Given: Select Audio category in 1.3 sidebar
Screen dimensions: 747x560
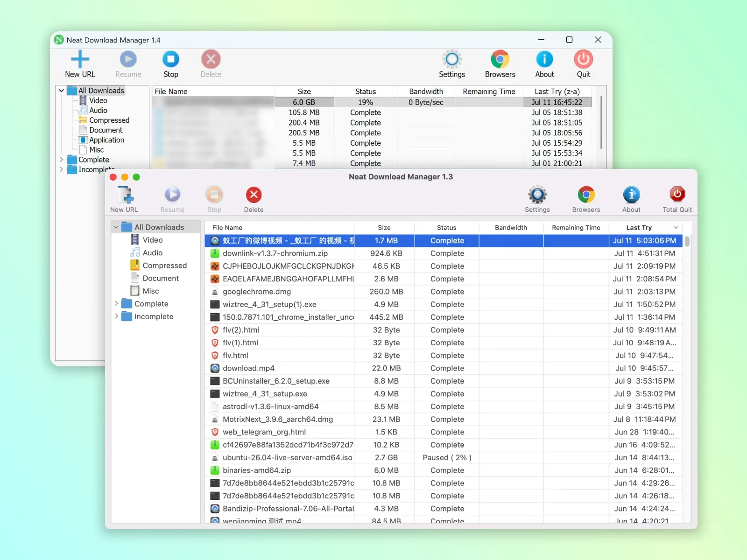Looking at the screenshot, I should (x=153, y=252).
